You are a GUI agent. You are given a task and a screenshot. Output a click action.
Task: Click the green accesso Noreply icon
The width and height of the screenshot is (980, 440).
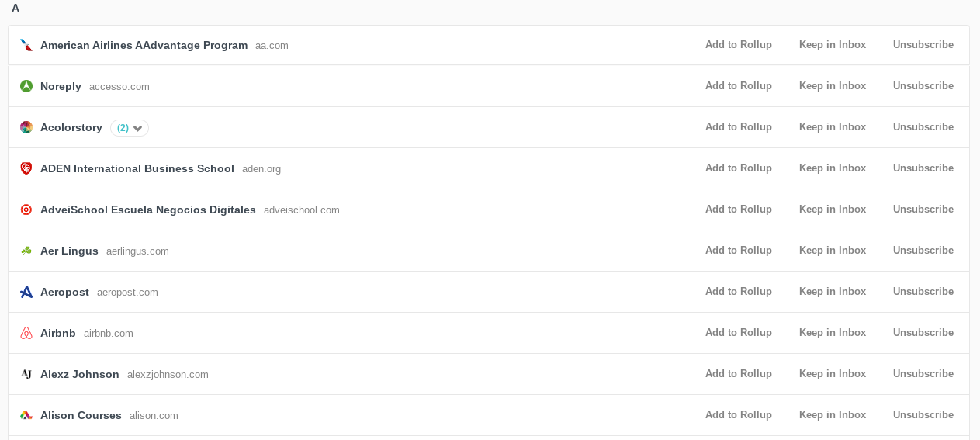click(x=26, y=86)
